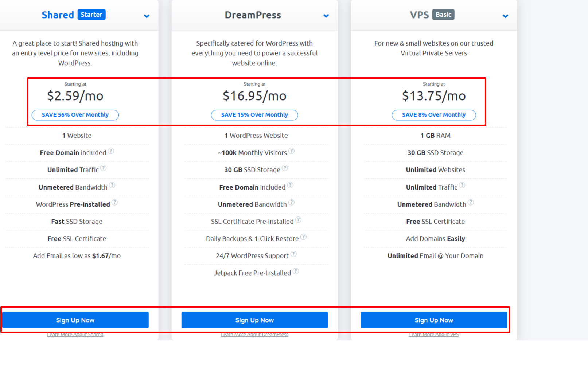The image size is (588, 367).
Task: Click 'Add Email as low as $1.67/mo'
Action: (x=77, y=256)
